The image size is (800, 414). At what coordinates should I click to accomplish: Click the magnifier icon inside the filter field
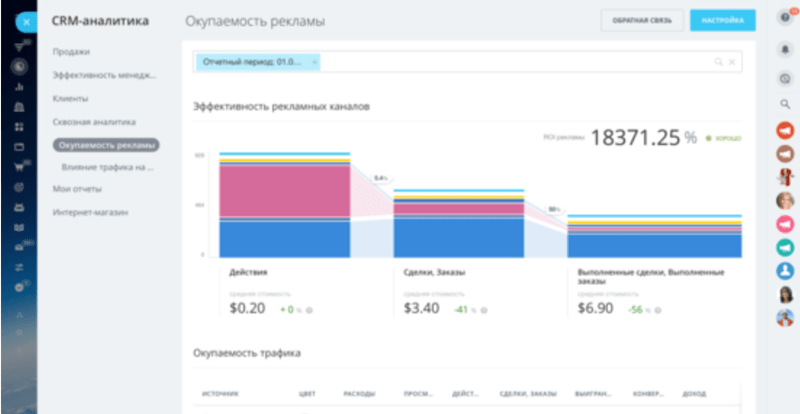(718, 62)
